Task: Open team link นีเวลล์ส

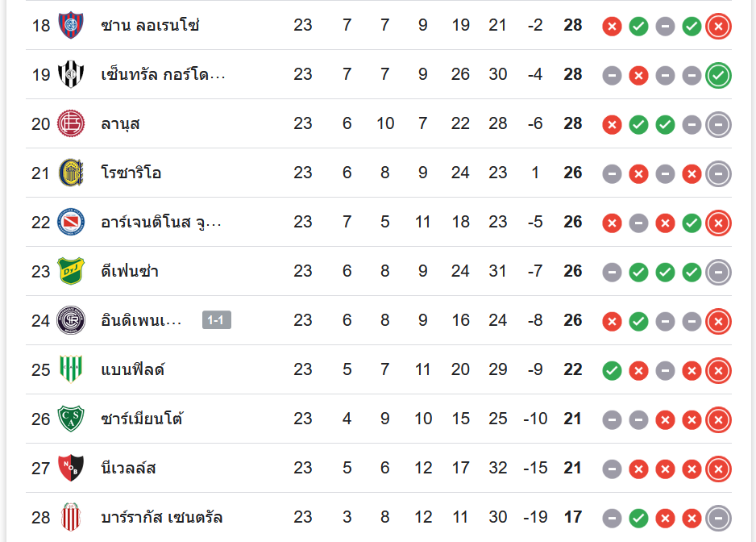Action: click(x=129, y=469)
